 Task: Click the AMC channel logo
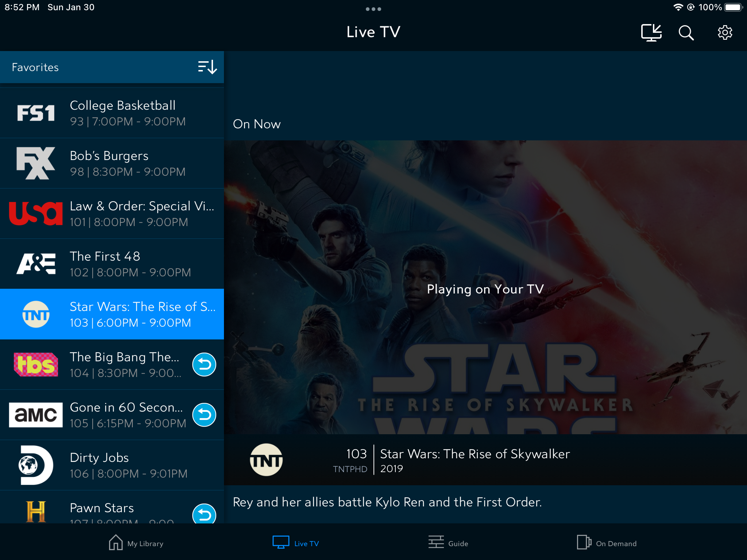click(36, 415)
